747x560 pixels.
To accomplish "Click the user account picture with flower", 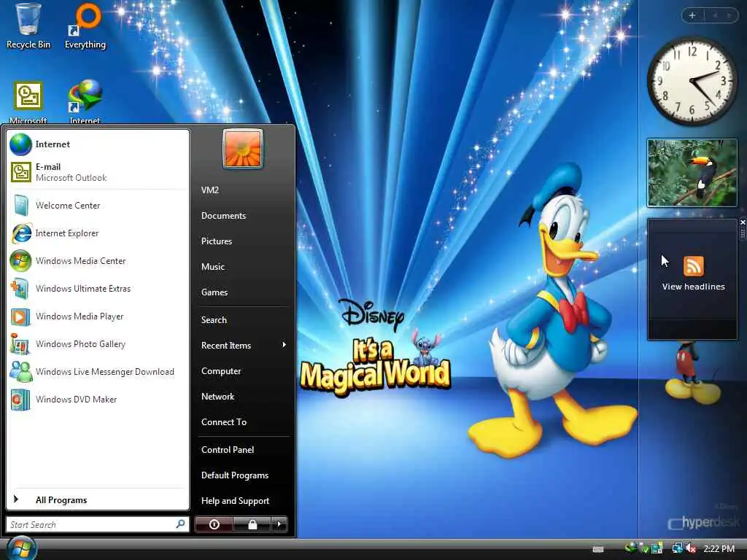I will point(242,149).
